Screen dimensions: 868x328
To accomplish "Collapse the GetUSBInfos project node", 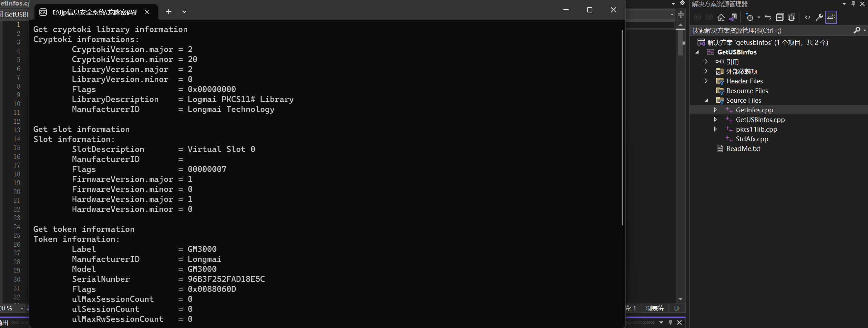I will pos(697,52).
